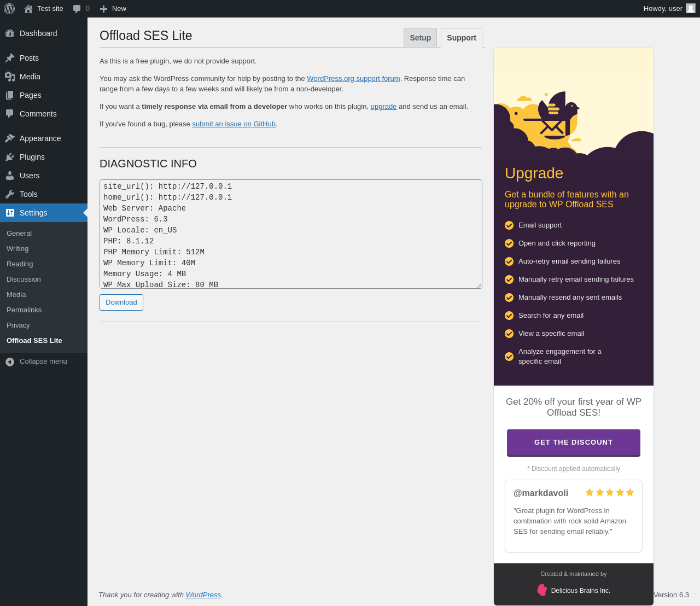
Task: Open WordPress.org support forum link
Action: tap(353, 79)
